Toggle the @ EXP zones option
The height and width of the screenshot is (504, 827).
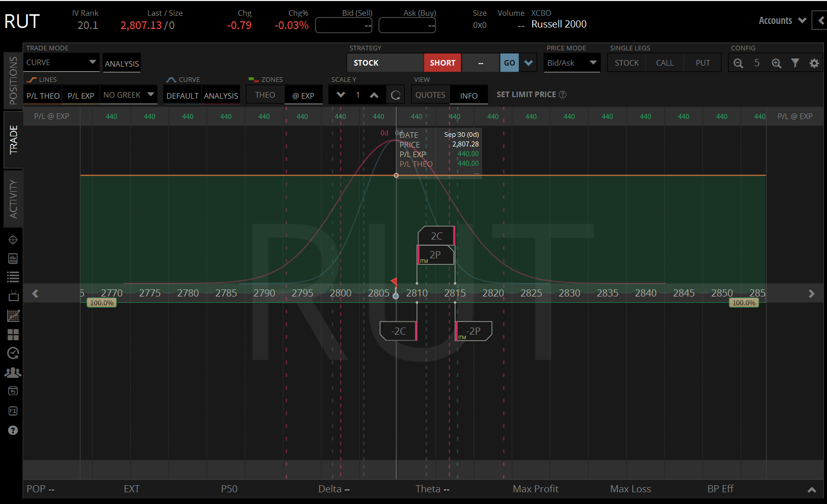pos(303,96)
